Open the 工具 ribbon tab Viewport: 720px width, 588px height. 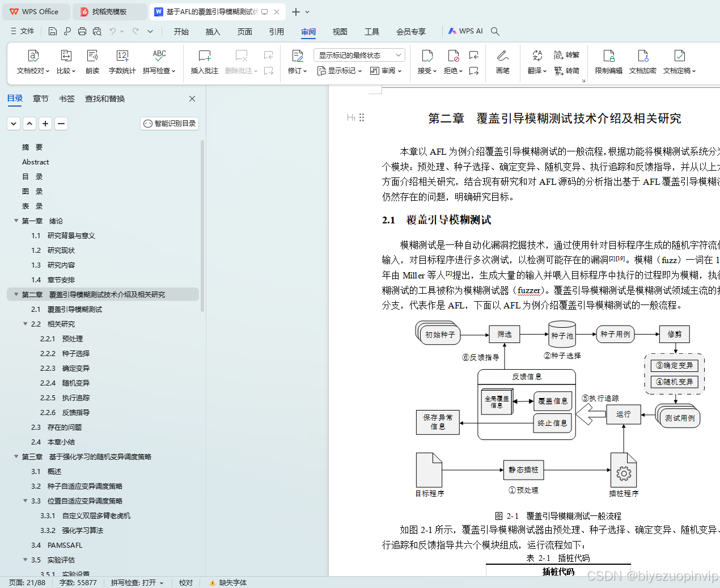coord(372,32)
